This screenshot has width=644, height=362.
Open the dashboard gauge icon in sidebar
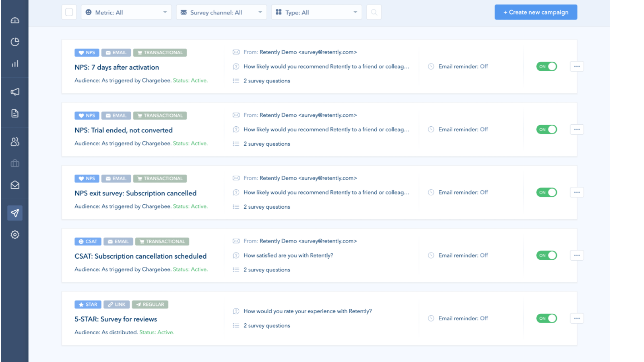15,21
